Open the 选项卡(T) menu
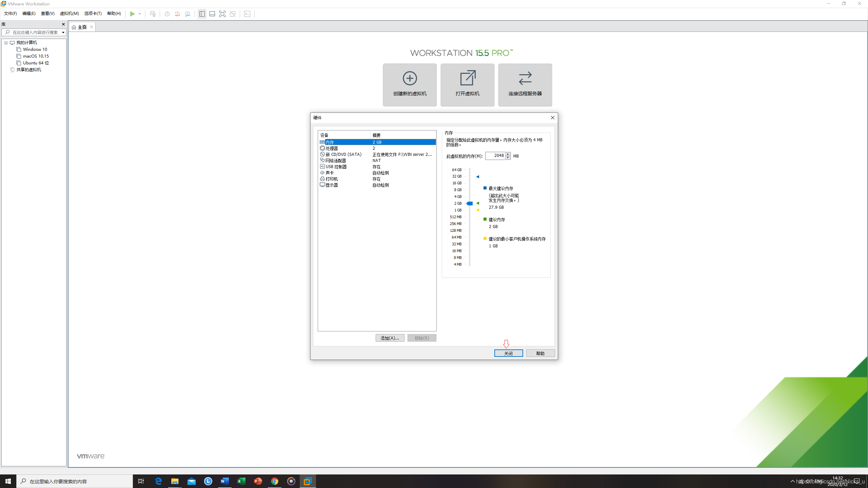Viewport: 868px width, 488px height. pyautogui.click(x=93, y=14)
